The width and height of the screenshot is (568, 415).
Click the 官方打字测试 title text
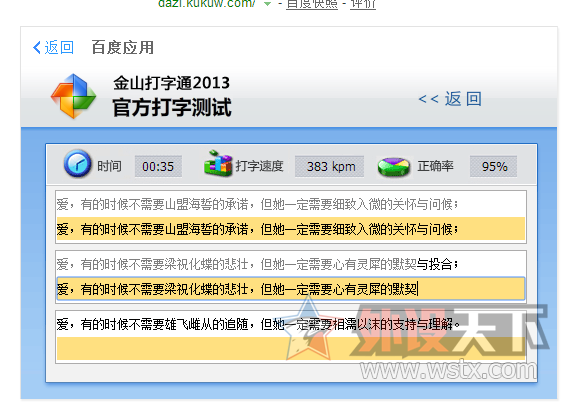click(x=172, y=108)
